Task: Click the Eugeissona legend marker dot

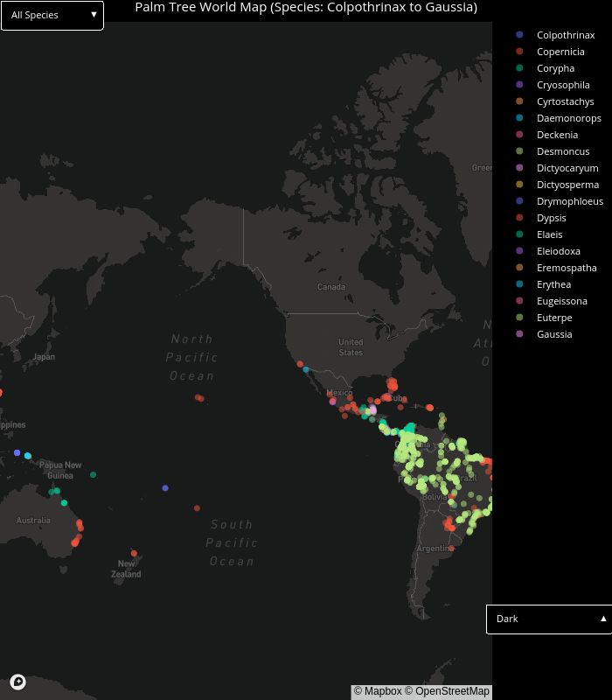Action: pyautogui.click(x=519, y=301)
